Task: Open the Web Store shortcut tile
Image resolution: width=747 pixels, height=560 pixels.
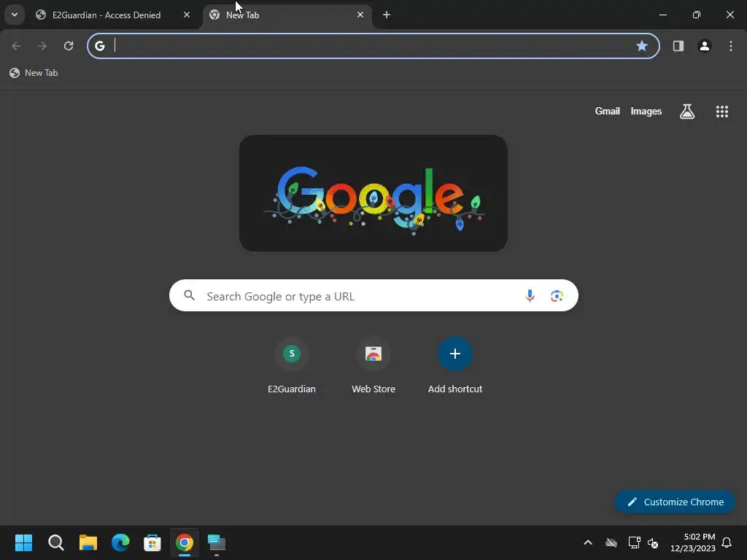Action: [373, 366]
